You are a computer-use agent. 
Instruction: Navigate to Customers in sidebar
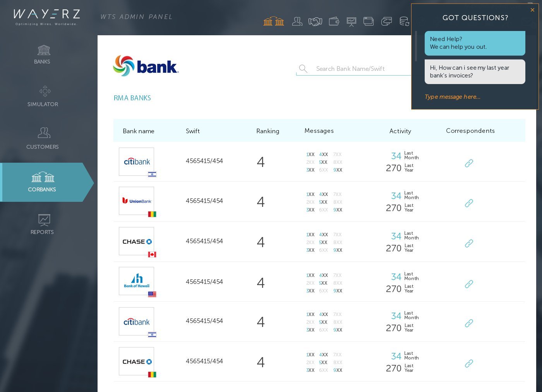43,138
